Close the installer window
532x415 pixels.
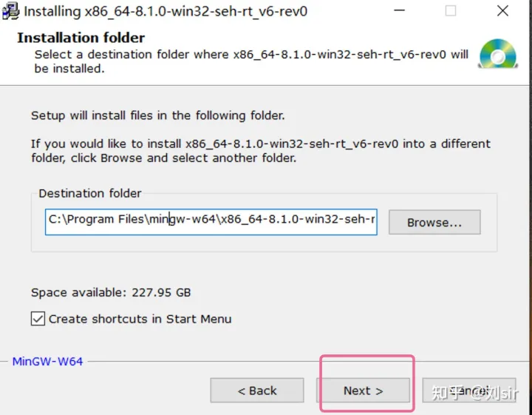pos(502,12)
